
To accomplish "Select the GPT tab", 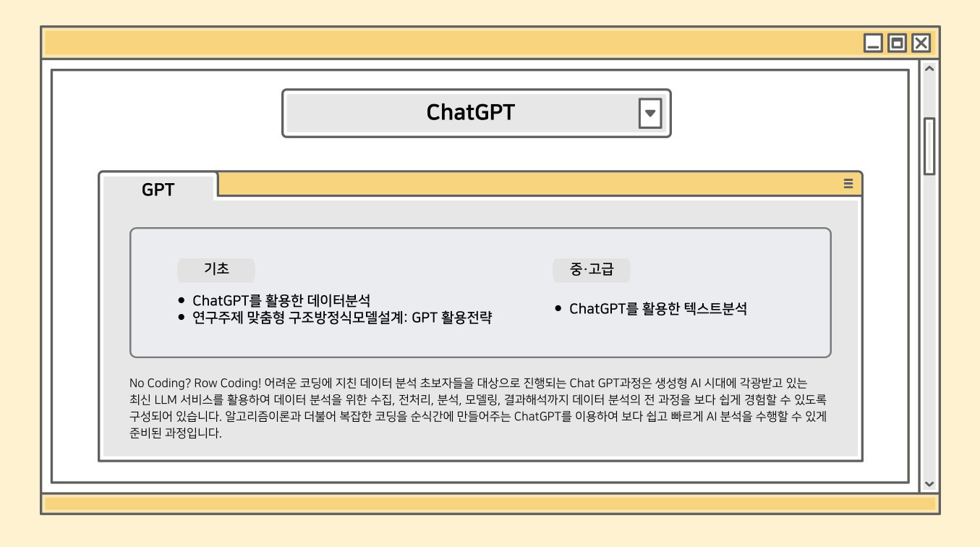I will [x=158, y=190].
